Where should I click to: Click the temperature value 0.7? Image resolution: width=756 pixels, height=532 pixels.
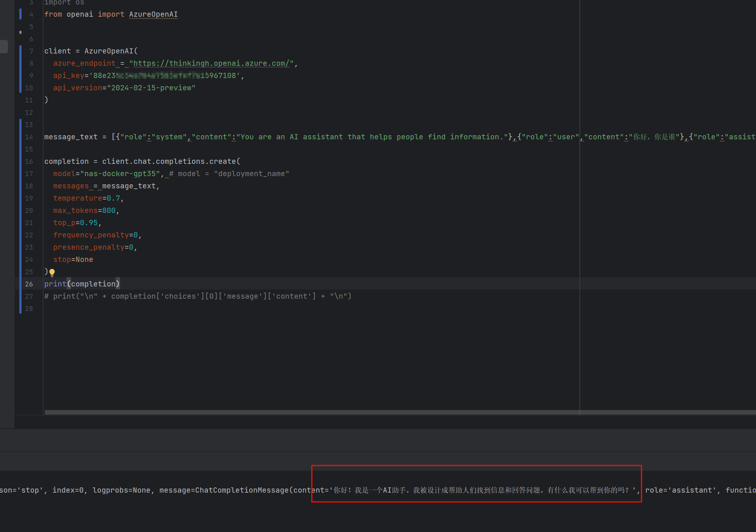click(113, 198)
